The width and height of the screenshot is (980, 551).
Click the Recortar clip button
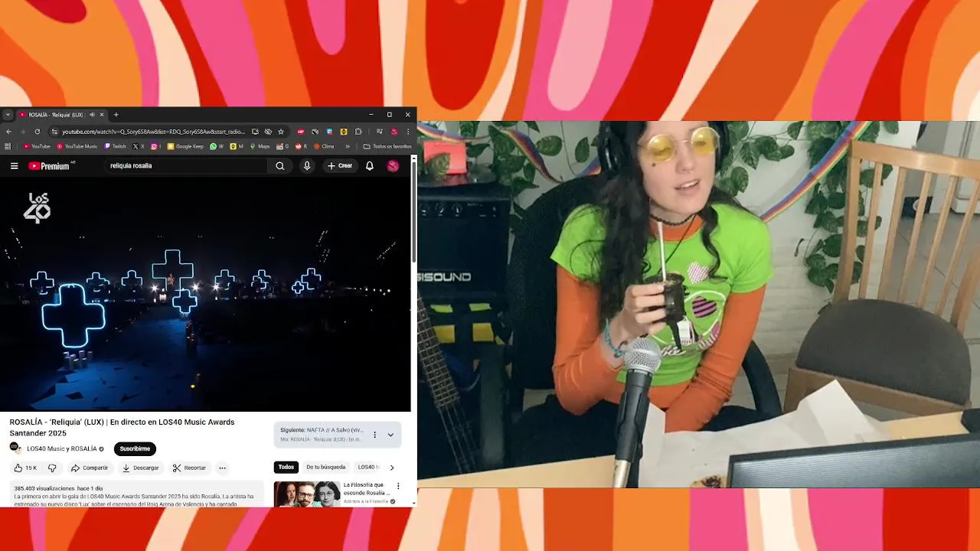189,468
